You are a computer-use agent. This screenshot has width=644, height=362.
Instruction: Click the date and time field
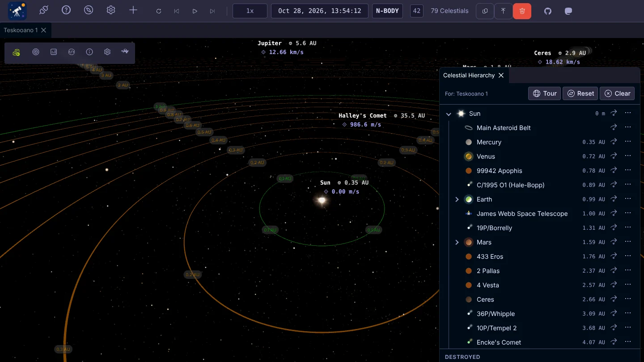tap(320, 11)
